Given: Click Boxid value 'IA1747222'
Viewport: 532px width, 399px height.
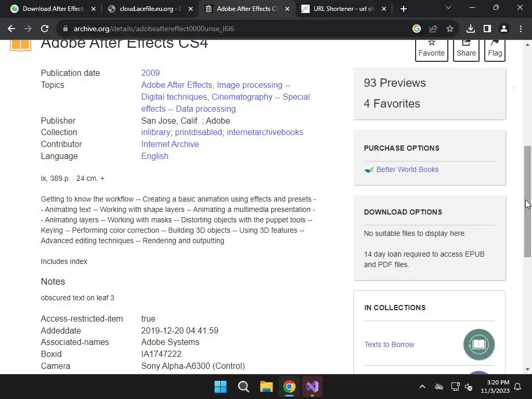Looking at the screenshot, I should (161, 354).
